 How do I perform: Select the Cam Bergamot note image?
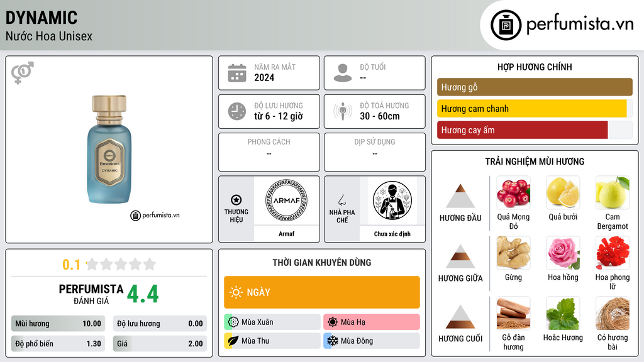click(x=613, y=192)
